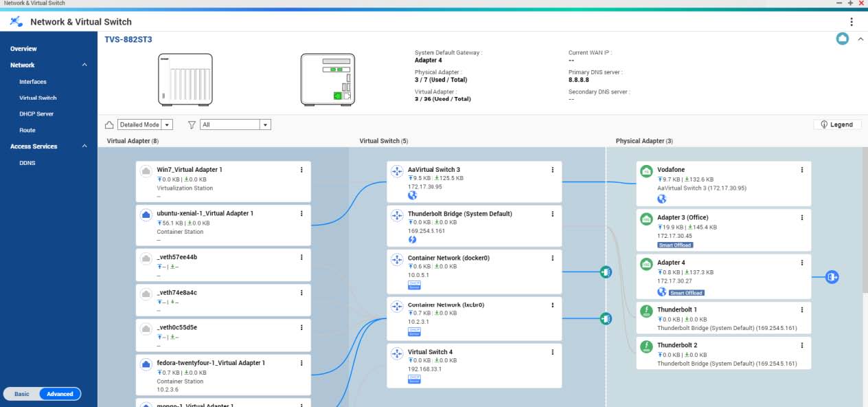Click the _veth74e8a4c adapter icon
The width and height of the screenshot is (868, 407).
pos(146,294)
